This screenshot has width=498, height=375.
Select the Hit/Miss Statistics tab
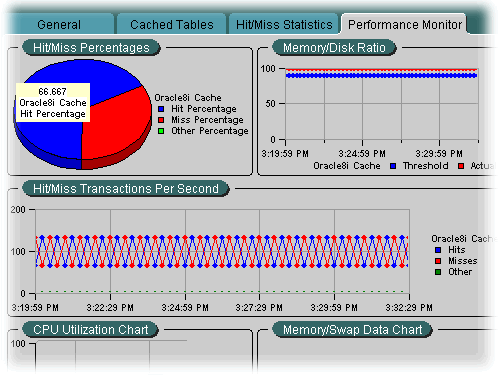[284, 24]
